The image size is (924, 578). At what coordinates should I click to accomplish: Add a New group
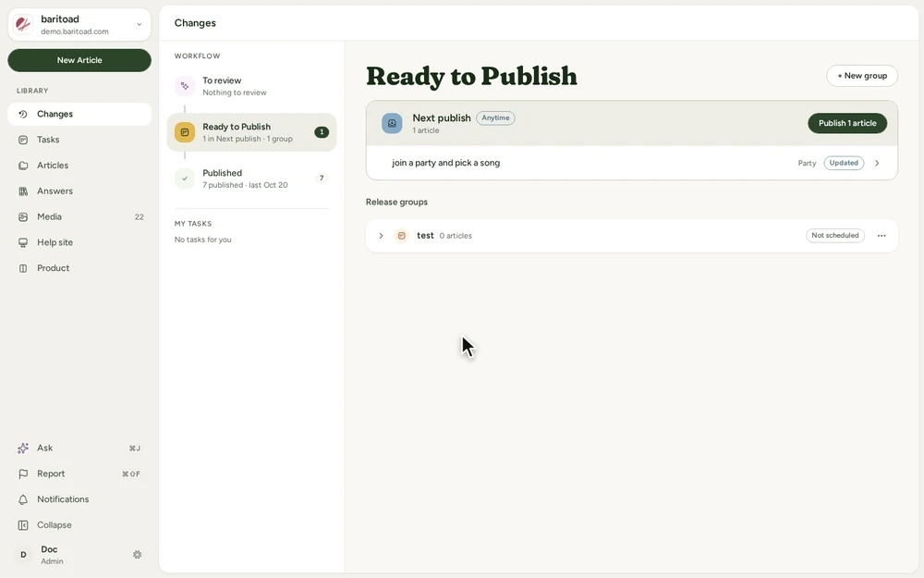pos(861,76)
